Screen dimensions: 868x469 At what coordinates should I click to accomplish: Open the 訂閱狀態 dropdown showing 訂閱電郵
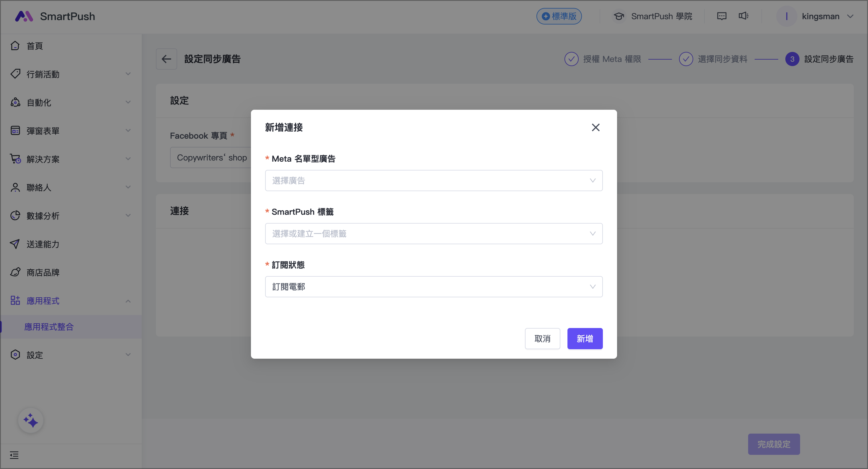(x=433, y=286)
